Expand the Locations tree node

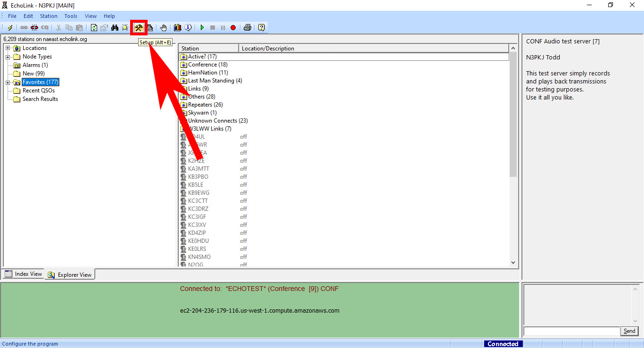pos(8,48)
